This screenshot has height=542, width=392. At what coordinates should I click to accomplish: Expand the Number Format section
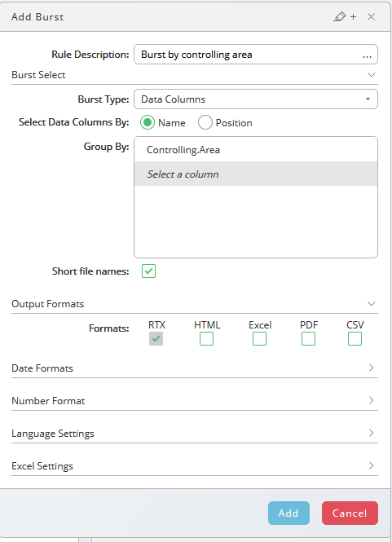pyautogui.click(x=195, y=401)
